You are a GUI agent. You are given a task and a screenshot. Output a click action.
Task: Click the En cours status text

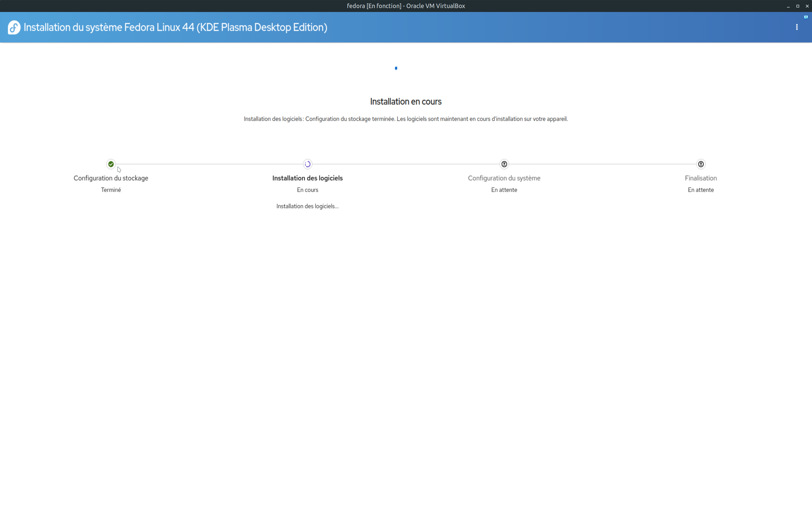[x=307, y=190]
